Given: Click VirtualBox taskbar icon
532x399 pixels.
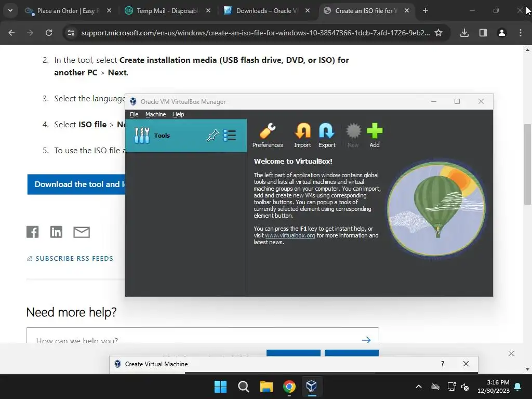Looking at the screenshot, I should click(312, 387).
